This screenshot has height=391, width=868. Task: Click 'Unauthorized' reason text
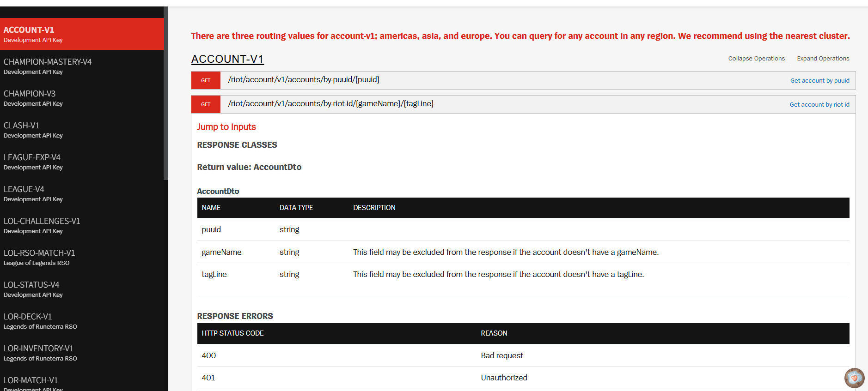coord(504,378)
